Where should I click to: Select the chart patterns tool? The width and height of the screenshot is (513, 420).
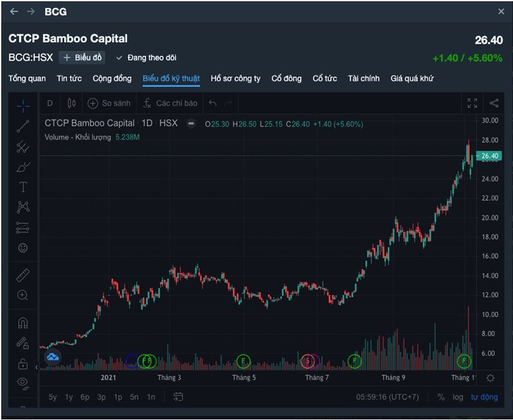click(23, 207)
